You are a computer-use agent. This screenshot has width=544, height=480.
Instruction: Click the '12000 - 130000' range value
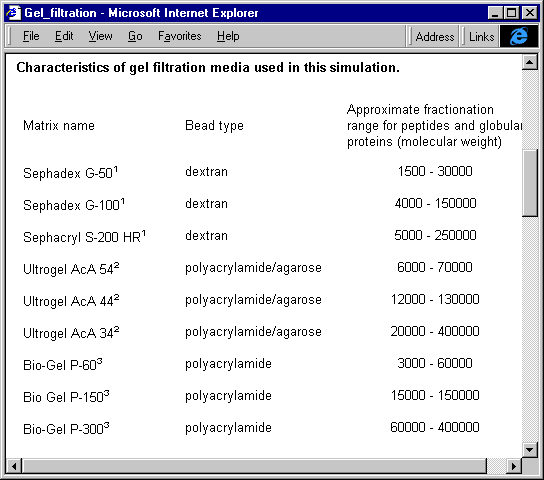pos(435,299)
